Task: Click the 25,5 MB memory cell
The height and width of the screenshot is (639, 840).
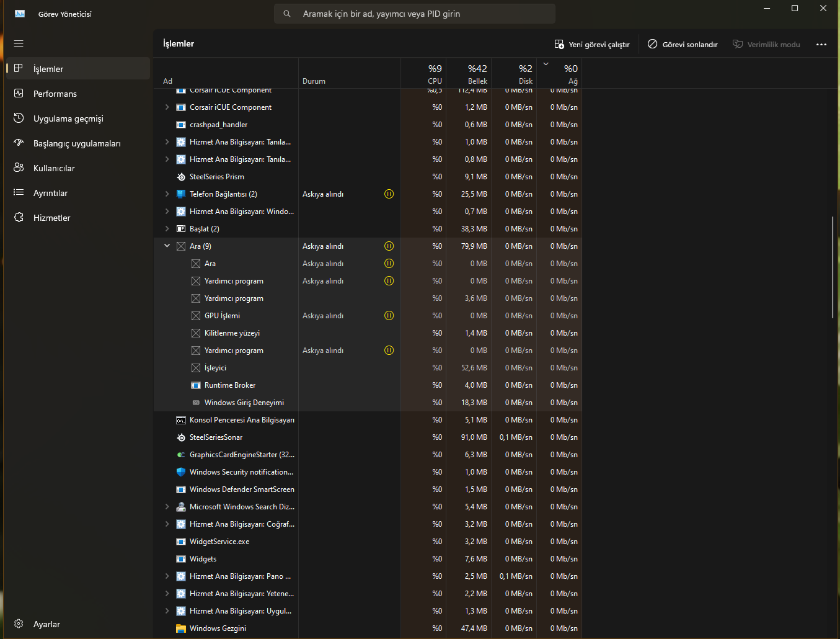Action: (x=474, y=194)
